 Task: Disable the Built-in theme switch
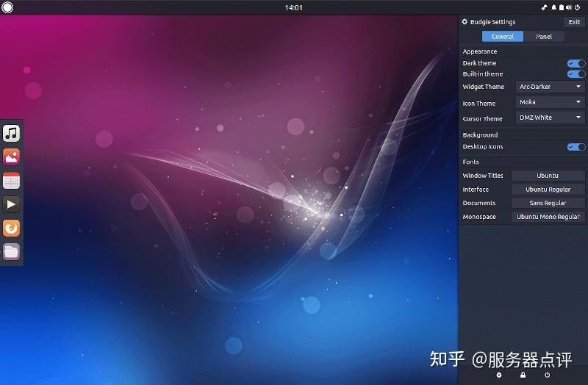pos(576,74)
